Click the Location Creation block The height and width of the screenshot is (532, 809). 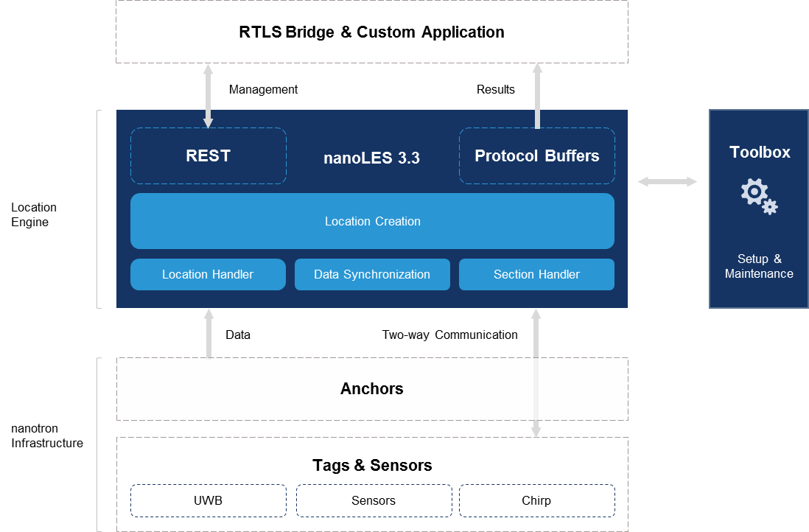373,221
